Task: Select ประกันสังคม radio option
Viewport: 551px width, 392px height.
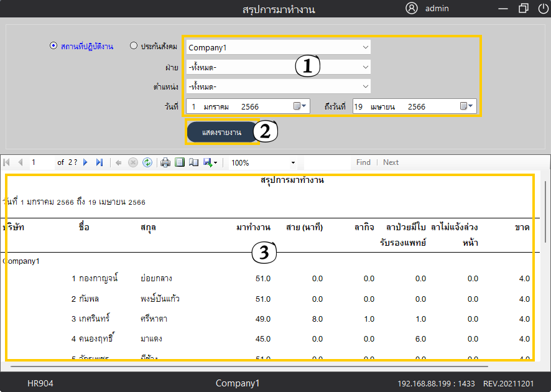Action: click(134, 45)
